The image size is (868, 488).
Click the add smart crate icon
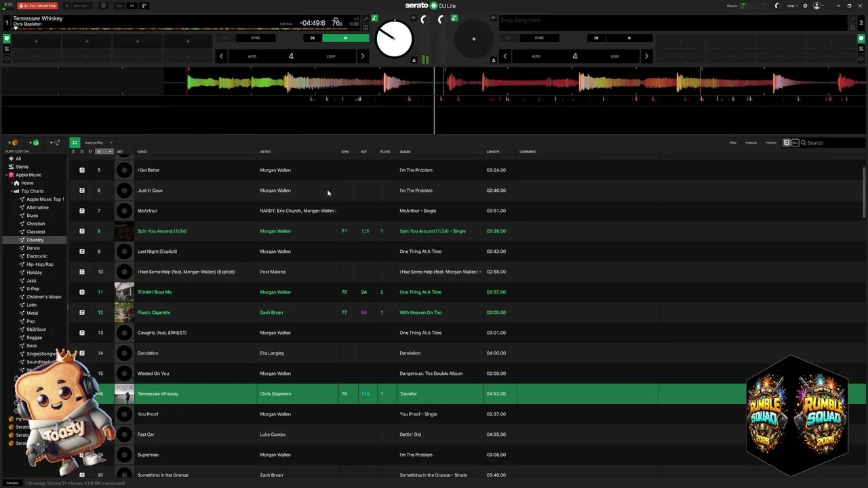34,142
